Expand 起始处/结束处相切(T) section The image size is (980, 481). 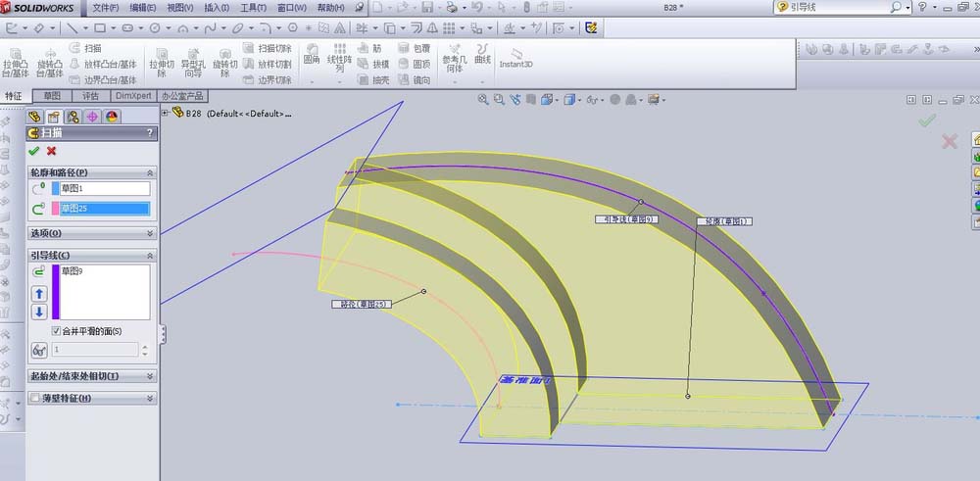pos(150,377)
